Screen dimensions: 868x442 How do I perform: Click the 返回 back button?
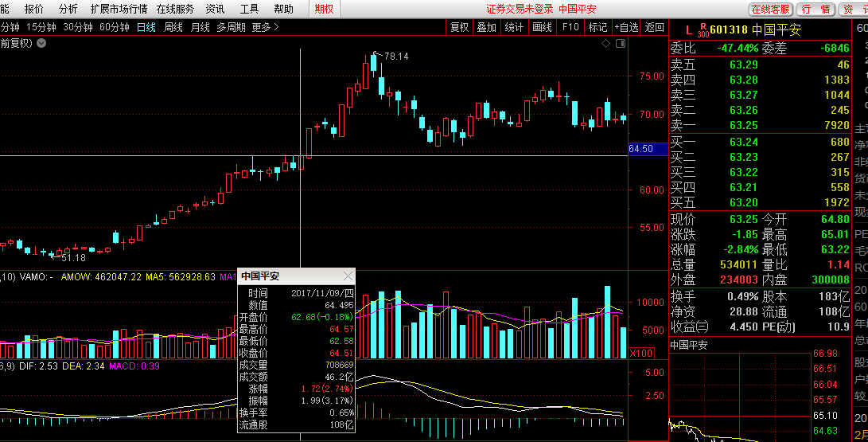654,27
